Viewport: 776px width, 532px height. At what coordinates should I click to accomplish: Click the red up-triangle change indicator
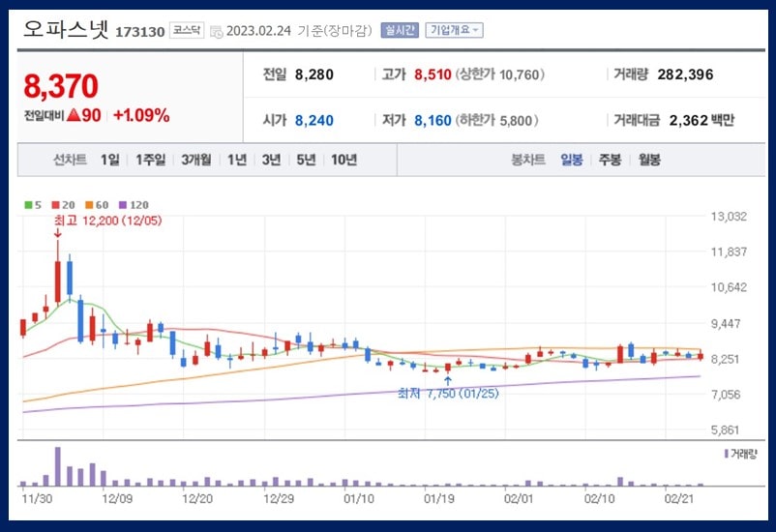tap(74, 115)
